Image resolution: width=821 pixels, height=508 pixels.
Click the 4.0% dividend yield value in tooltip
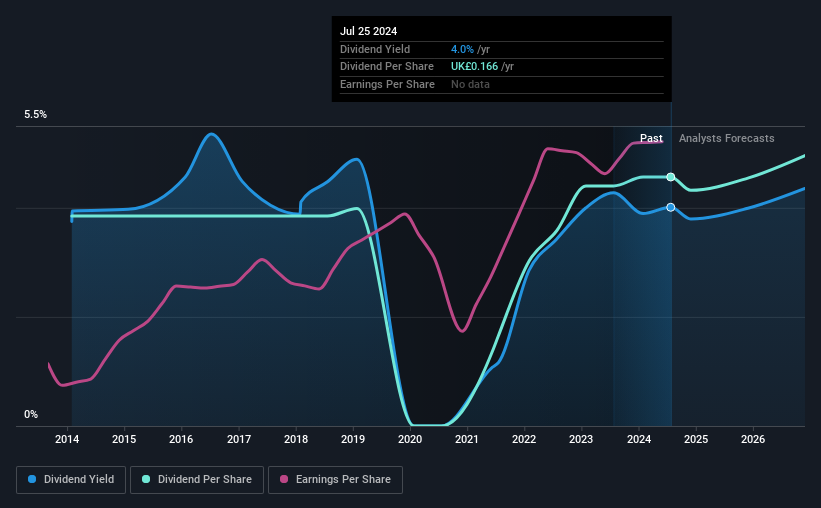[462, 49]
